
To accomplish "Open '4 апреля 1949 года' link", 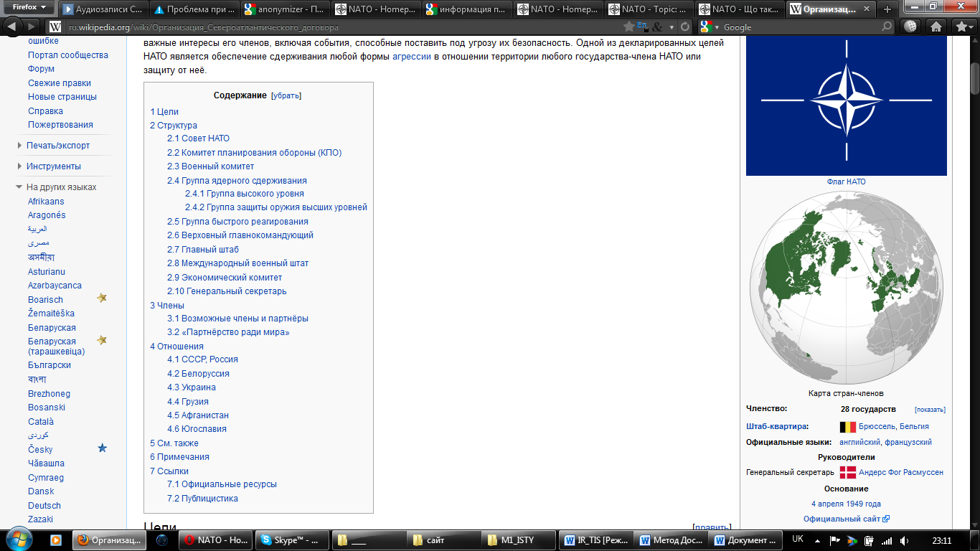I will coord(847,504).
